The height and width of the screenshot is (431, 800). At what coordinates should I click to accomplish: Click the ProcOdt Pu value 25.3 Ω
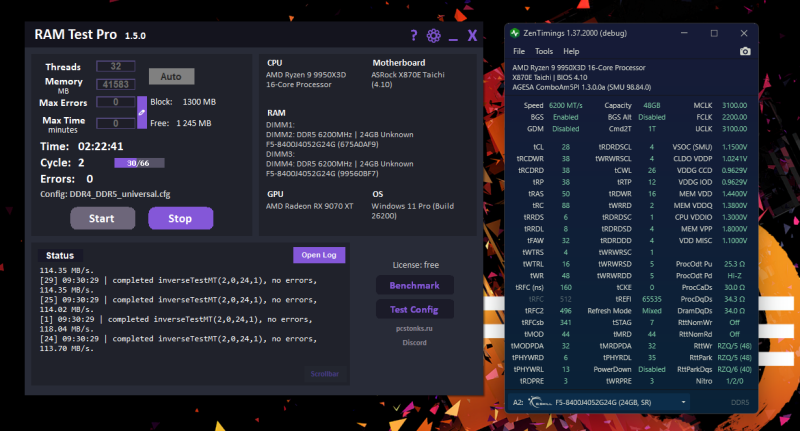[734, 264]
